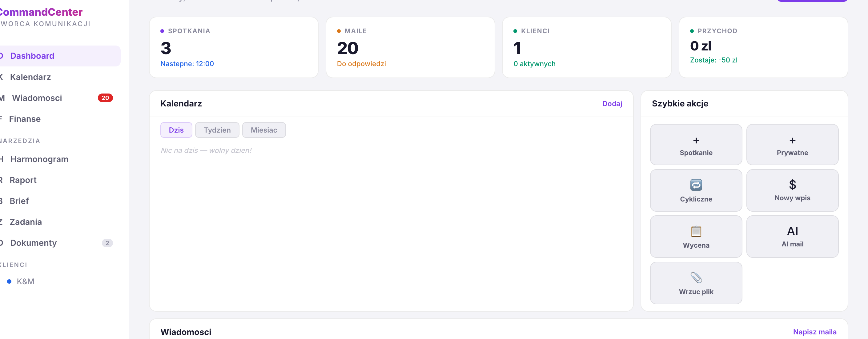Click the Kalendarz panel heading
The image size is (868, 339).
[181, 104]
